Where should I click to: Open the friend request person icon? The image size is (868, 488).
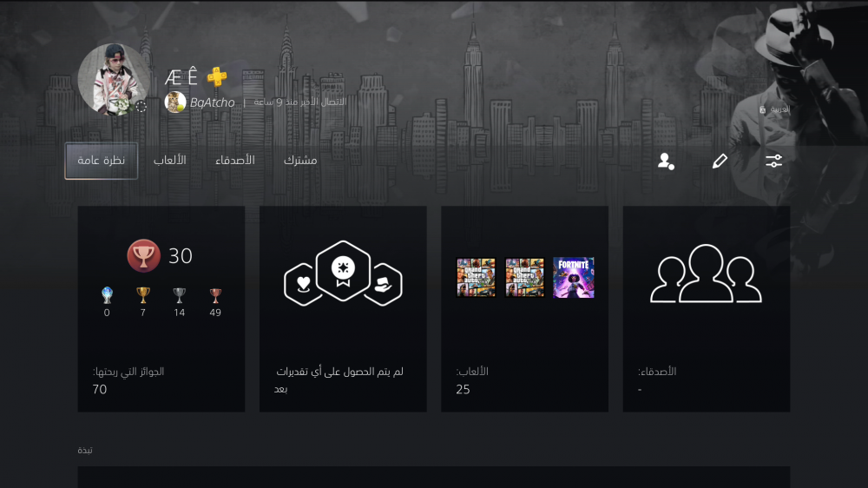(666, 162)
